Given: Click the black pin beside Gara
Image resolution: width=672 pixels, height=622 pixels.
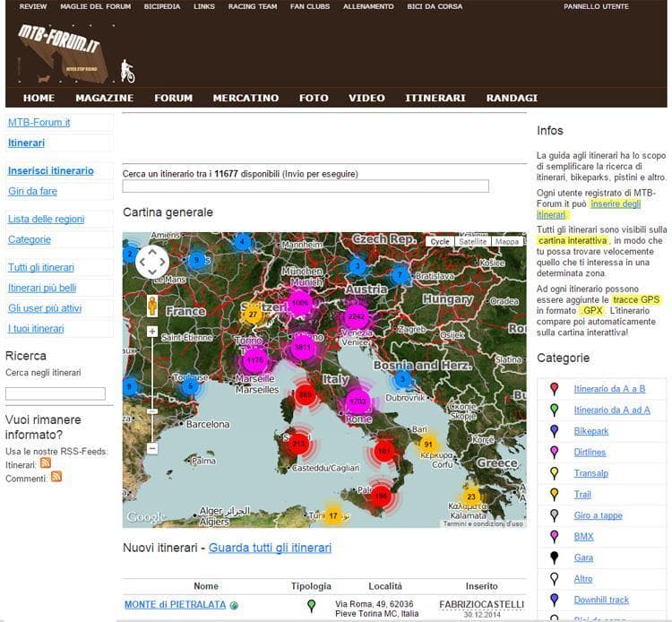Looking at the screenshot, I should [554, 557].
